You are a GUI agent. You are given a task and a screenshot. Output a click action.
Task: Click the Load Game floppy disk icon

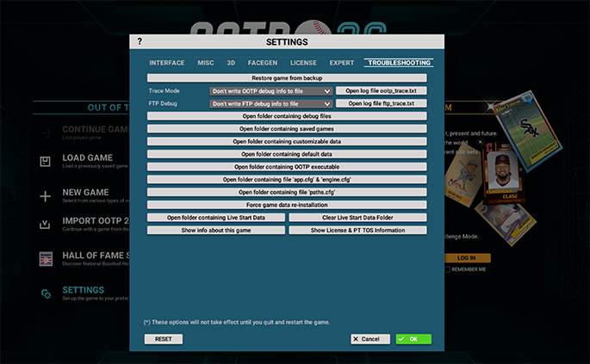coord(45,161)
